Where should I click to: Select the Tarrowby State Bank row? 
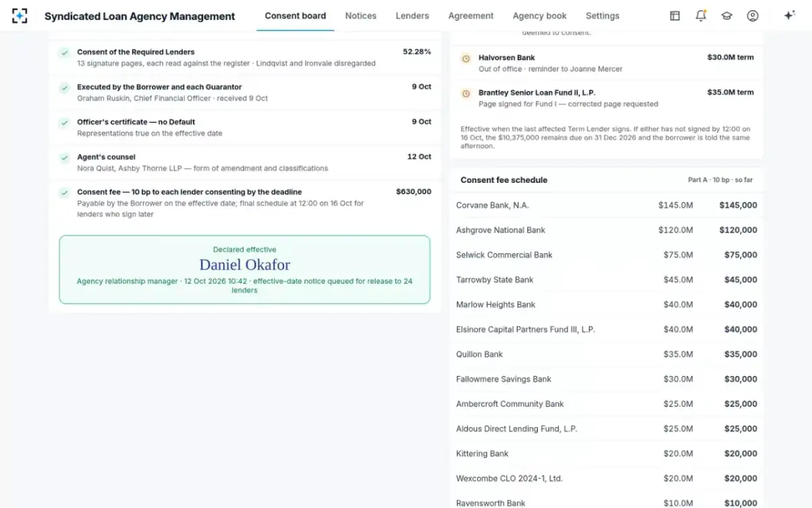(x=606, y=280)
